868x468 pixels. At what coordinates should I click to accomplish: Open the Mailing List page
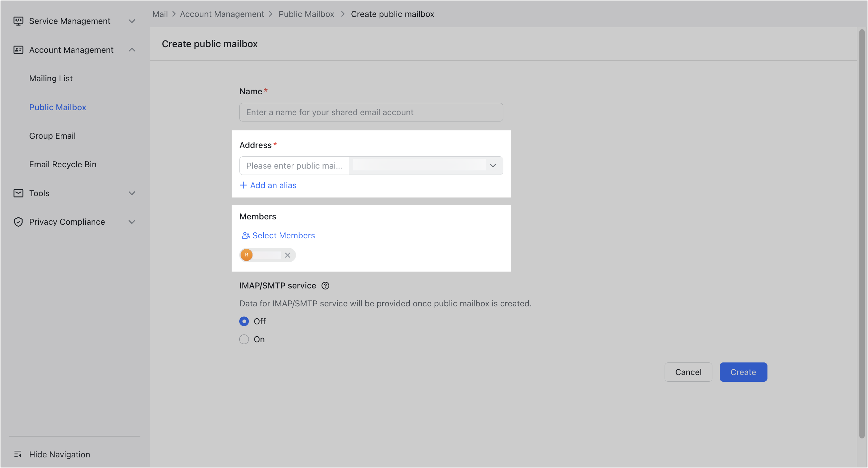point(51,78)
